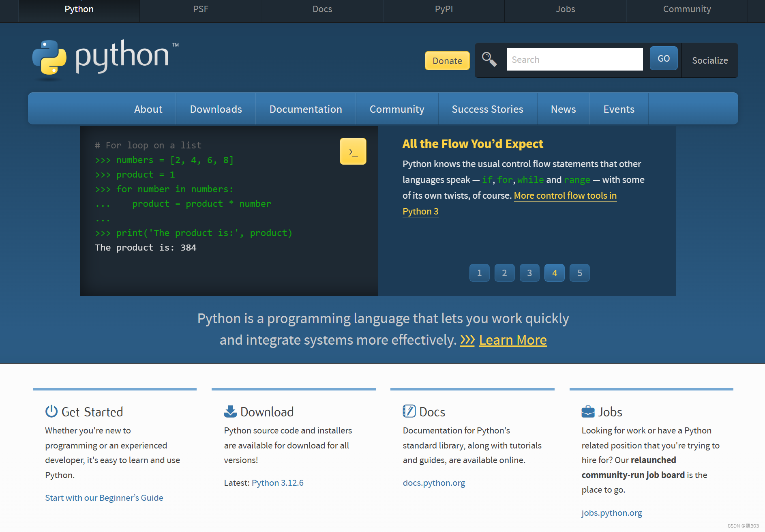Screen dimensions: 765x532
Task: Click the 'range' keyword in description
Action: (577, 180)
